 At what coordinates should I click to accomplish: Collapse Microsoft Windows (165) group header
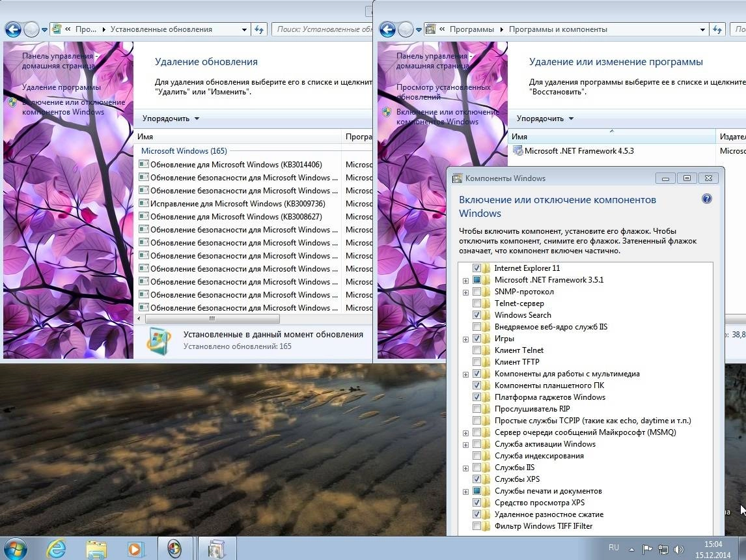[x=184, y=151]
